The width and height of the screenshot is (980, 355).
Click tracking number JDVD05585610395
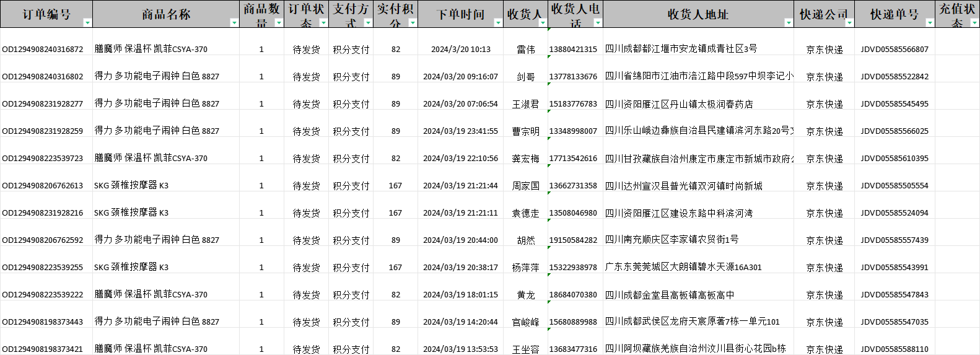[x=895, y=159]
